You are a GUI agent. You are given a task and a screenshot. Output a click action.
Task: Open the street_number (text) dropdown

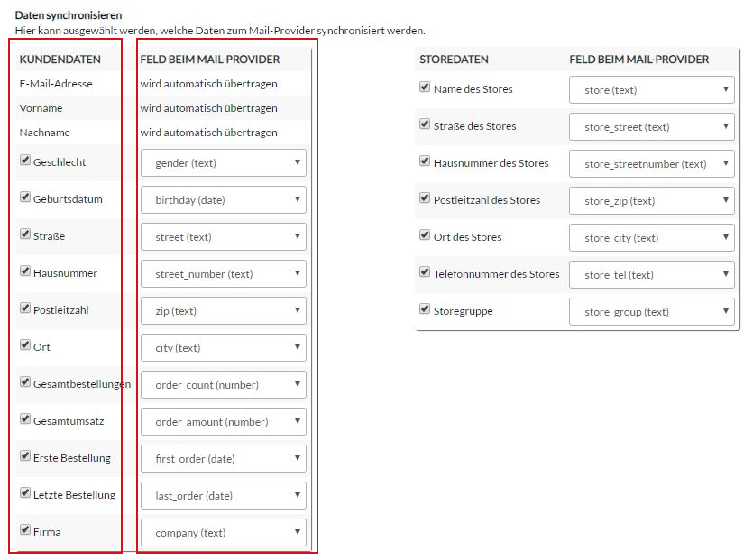point(224,274)
